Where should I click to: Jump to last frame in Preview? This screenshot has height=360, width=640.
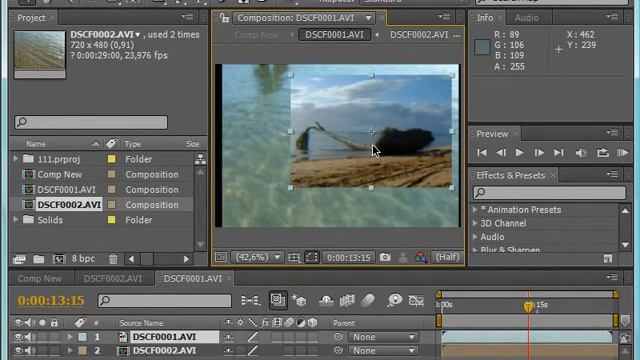point(558,153)
